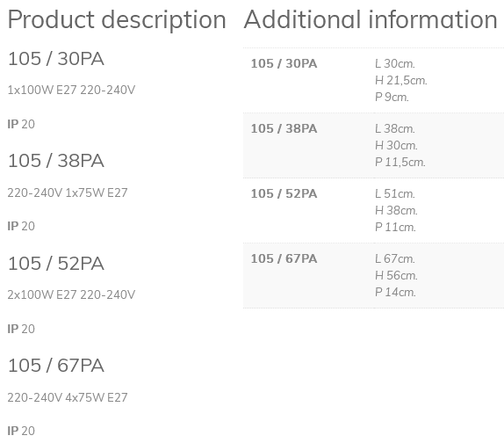This screenshot has width=504, height=443.
Task: Click the 105 / 52PA table row label
Action: pos(284,193)
